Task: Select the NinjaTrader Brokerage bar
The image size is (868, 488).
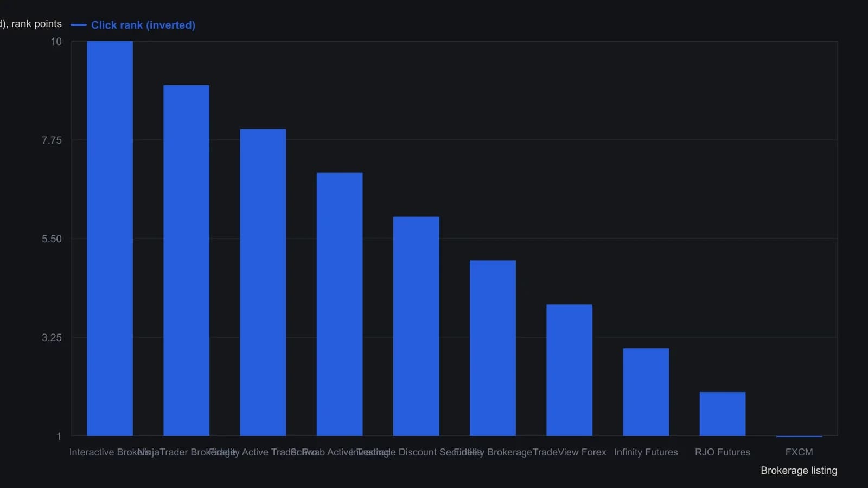Action: [186, 260]
